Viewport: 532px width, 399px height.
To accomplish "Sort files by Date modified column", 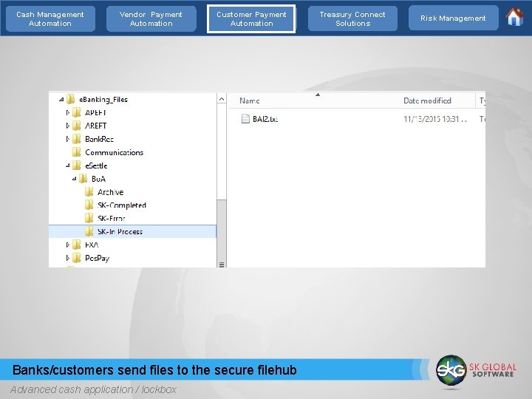I will 427,100.
